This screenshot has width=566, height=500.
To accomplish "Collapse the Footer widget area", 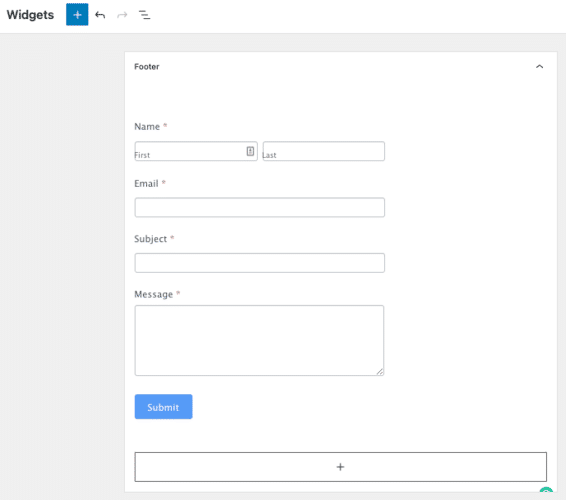I will tap(539, 66).
